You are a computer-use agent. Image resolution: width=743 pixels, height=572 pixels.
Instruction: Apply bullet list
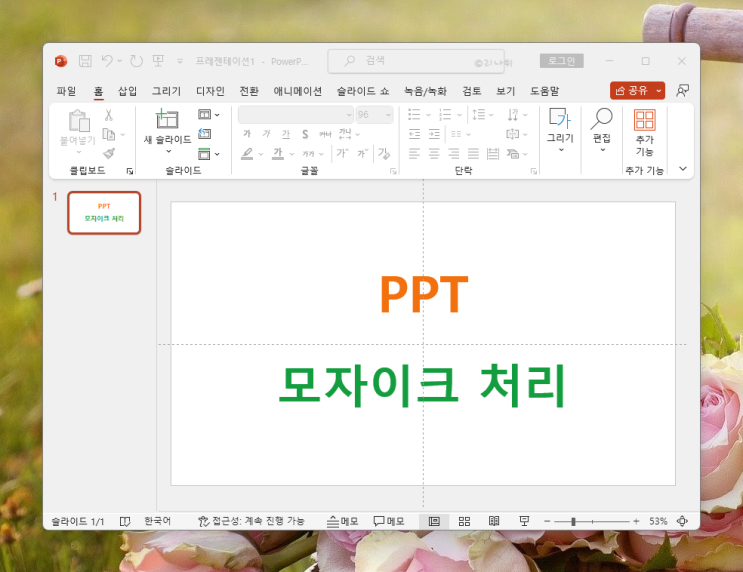pyautogui.click(x=414, y=114)
